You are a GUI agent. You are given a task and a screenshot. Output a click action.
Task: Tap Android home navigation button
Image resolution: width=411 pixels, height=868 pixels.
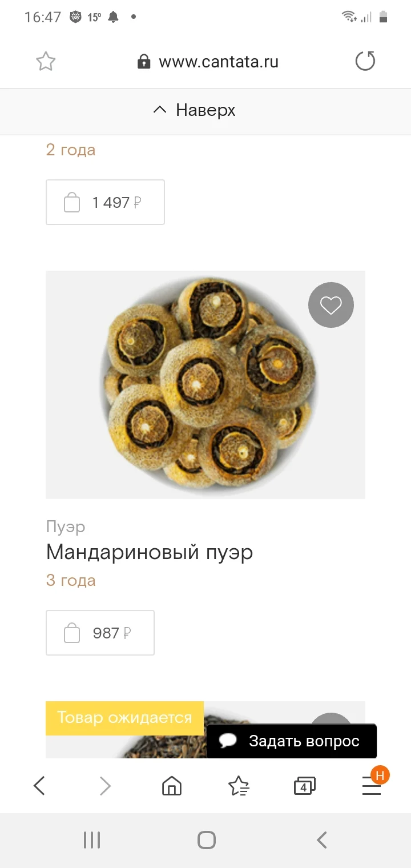206,840
